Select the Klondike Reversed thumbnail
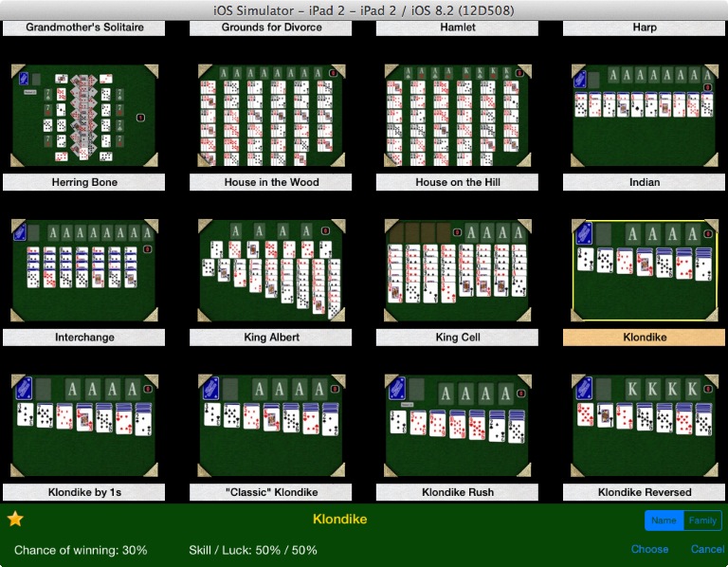 [645, 426]
